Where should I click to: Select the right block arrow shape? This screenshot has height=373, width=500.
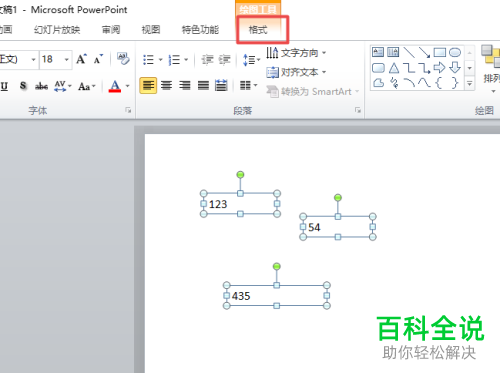tap(440, 68)
